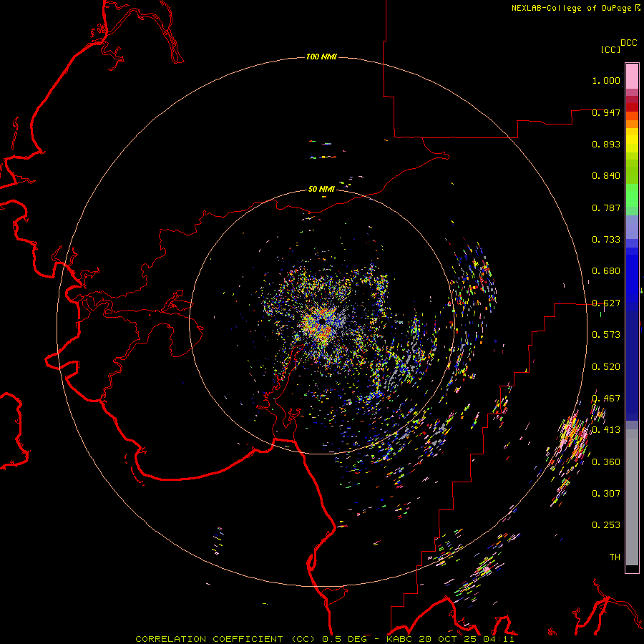Click the 0.893 scale value
The image size is (644, 644).
point(606,144)
